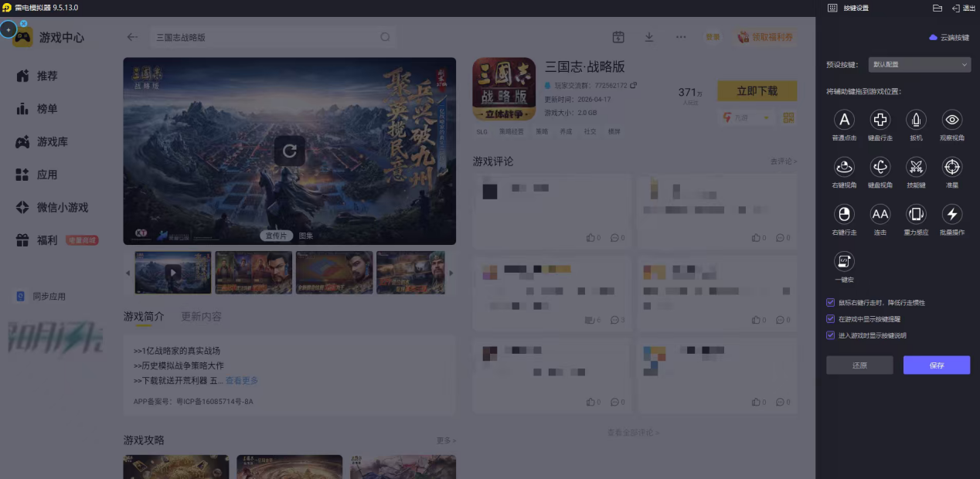Toggle 鼠标右键行走时,降低行走惯性 checkbox
980x479 pixels.
(830, 303)
